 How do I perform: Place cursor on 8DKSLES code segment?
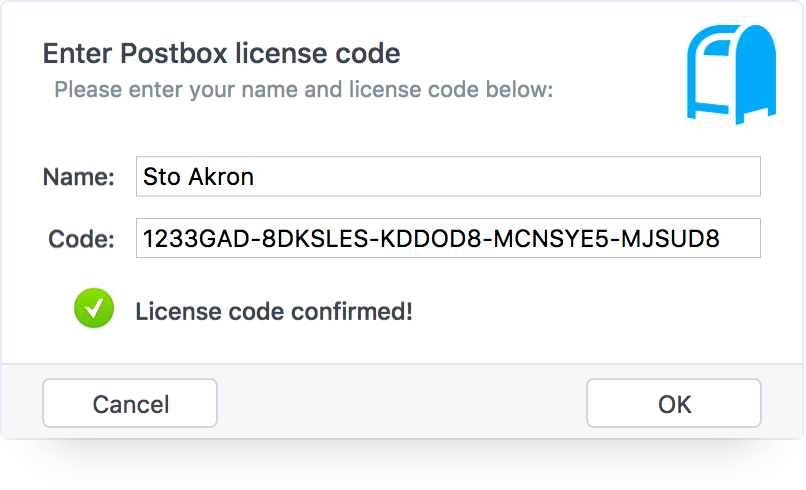tap(315, 239)
